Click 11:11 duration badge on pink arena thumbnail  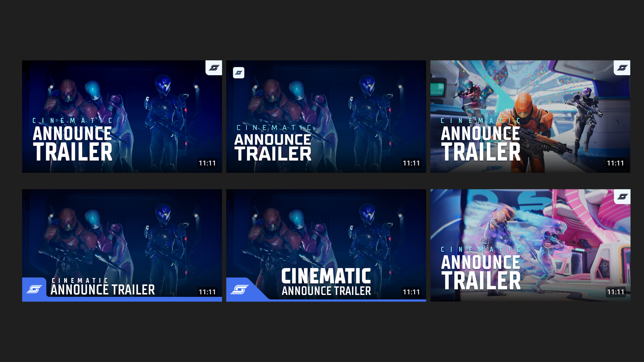(615, 292)
